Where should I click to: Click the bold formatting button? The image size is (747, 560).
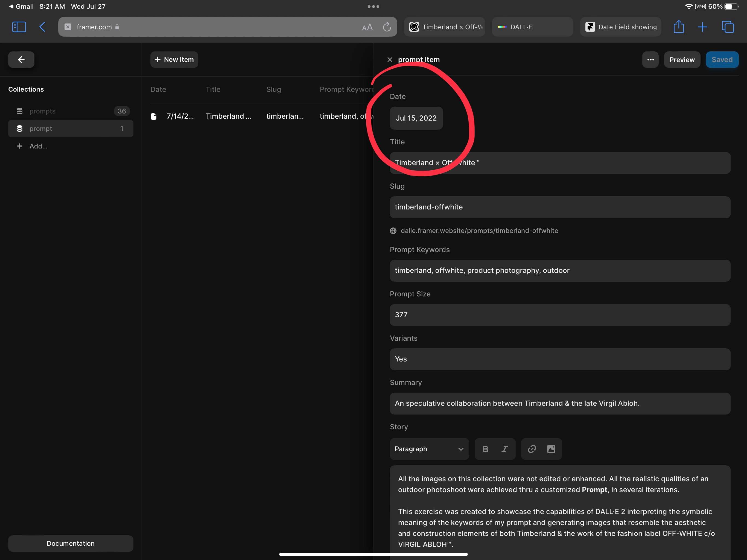tap(485, 449)
